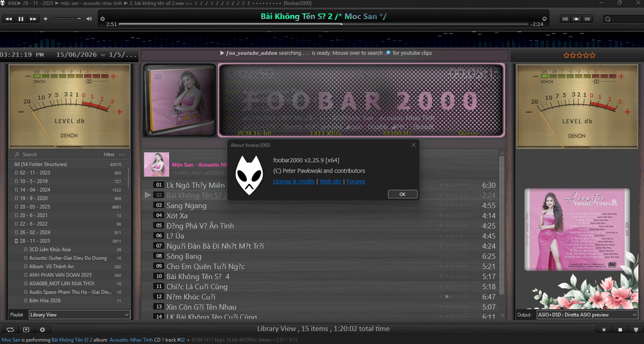644x344 pixels.
Task: Select Album Vũ Thành An entry
Action: (x=68, y=267)
